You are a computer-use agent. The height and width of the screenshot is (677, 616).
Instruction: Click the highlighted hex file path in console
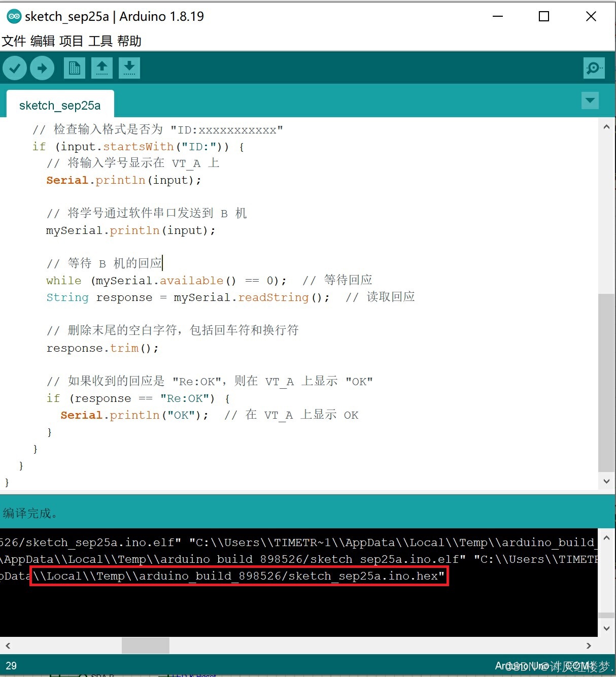tap(238, 576)
